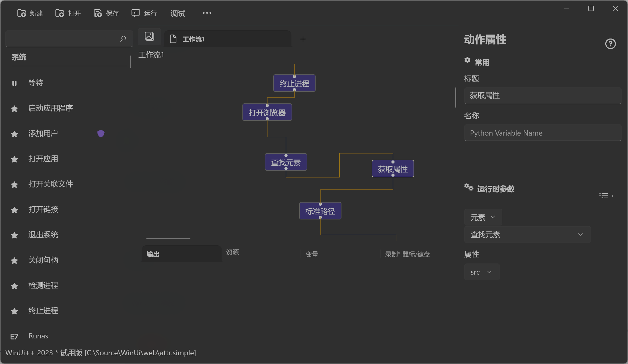Click the Save toolbar icon
The height and width of the screenshot is (364, 628).
[x=98, y=13]
